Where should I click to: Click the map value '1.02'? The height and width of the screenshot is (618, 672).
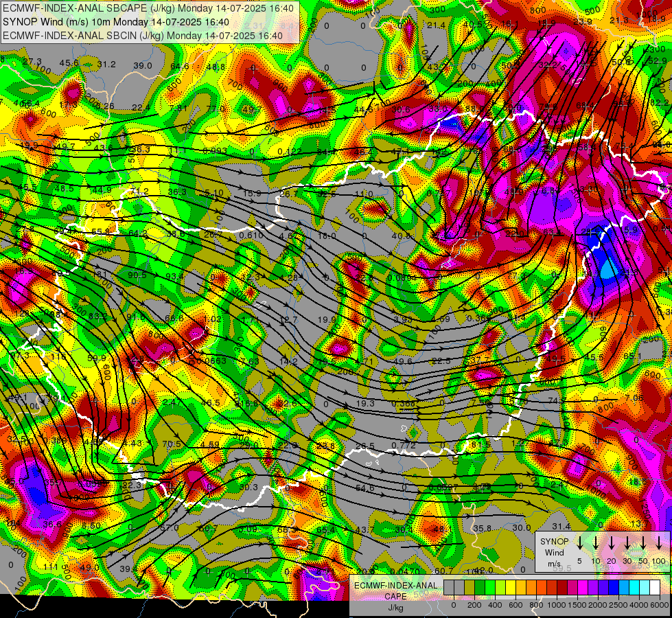pyautogui.click(x=212, y=319)
